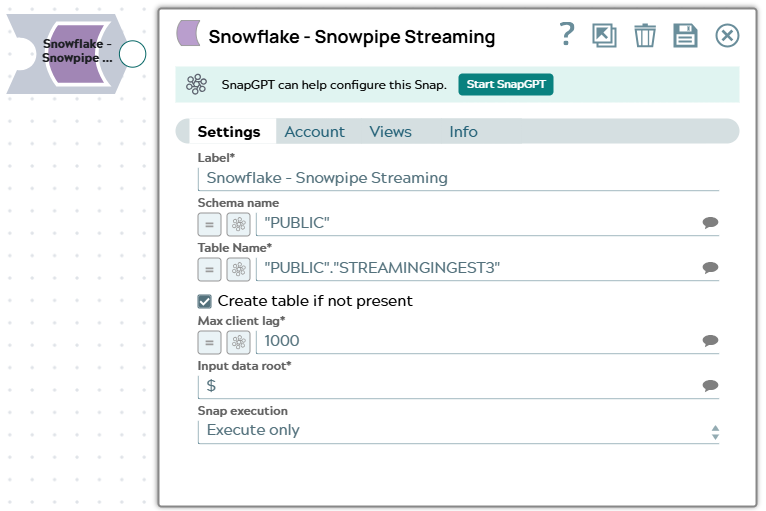Toggle expression for Max client lag field
This screenshot has height=511, width=766.
(209, 342)
